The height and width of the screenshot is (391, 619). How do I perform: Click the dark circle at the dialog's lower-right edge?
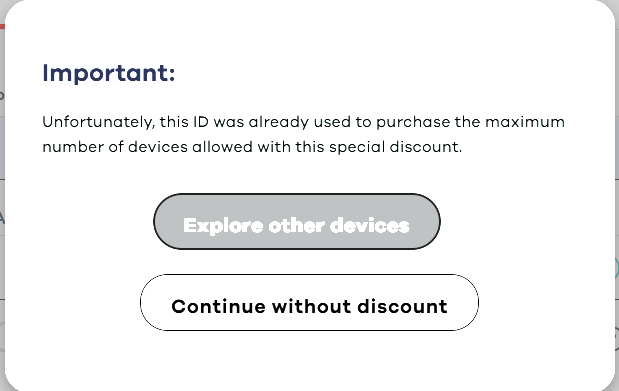(617, 336)
